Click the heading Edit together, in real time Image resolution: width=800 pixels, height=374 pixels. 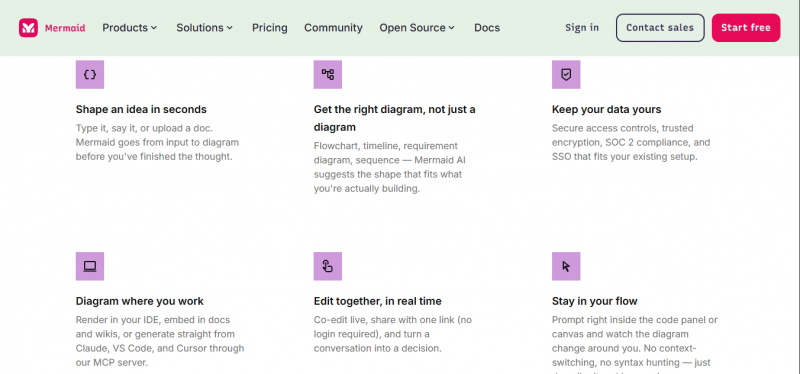378,301
